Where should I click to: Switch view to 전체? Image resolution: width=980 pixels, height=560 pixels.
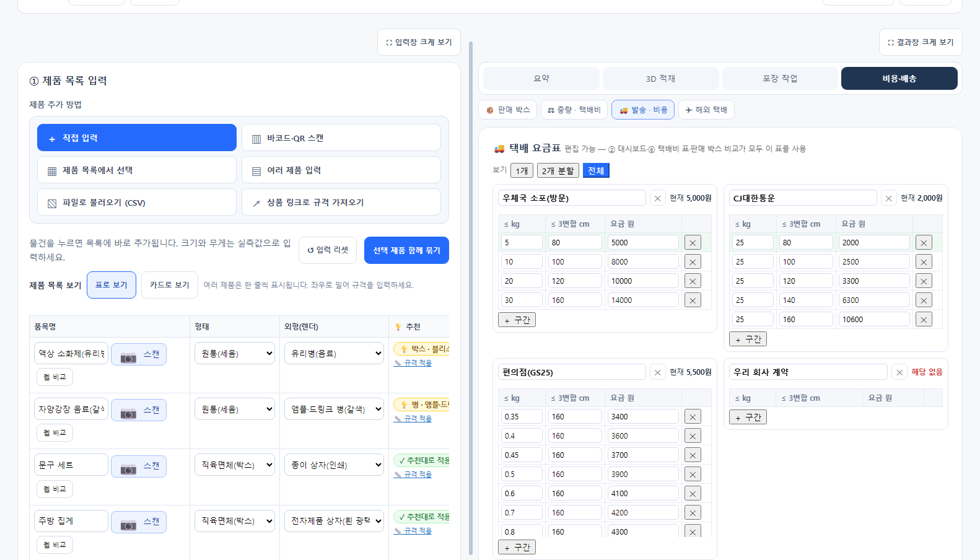pos(596,170)
